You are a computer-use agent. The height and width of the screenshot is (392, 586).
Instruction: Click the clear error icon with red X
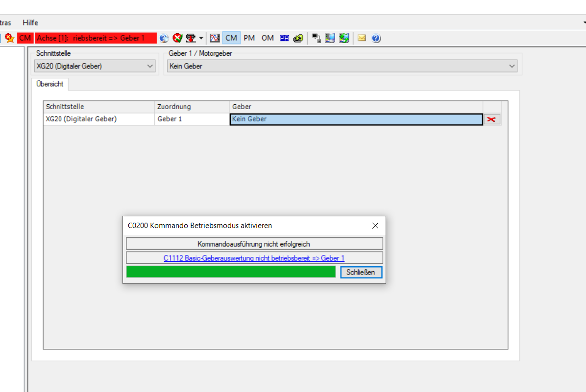click(177, 38)
